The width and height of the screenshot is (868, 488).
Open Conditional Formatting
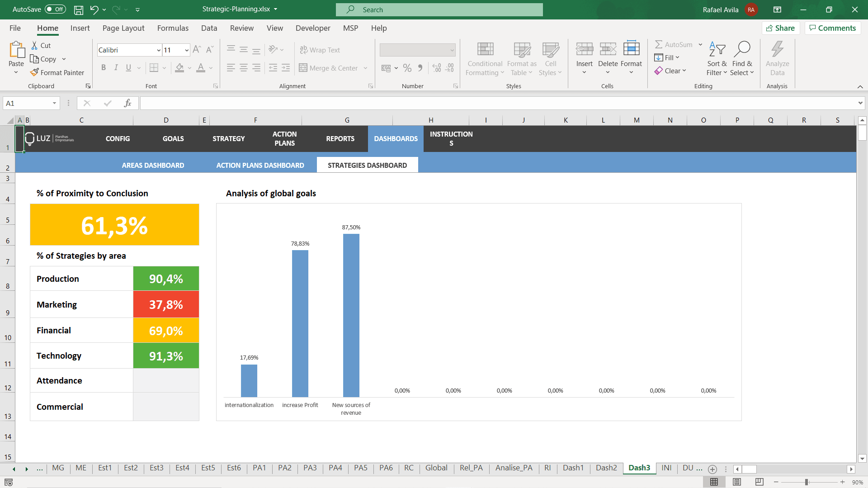(x=484, y=58)
